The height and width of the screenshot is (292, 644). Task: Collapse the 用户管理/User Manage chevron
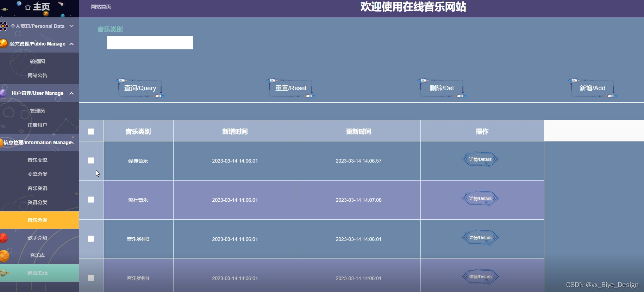pyautogui.click(x=71, y=93)
